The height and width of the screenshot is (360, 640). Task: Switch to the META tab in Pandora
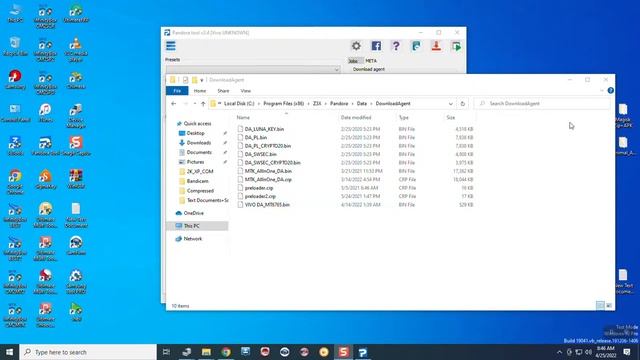371,61
